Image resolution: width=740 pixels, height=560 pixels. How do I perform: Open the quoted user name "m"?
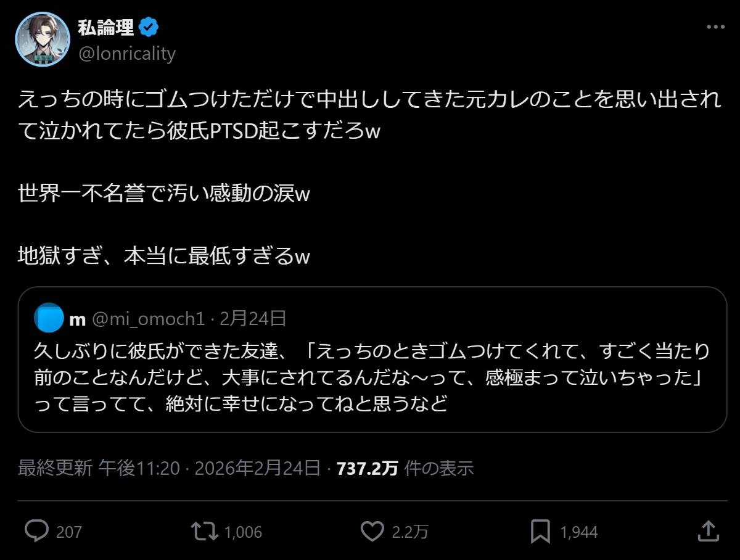(77, 319)
